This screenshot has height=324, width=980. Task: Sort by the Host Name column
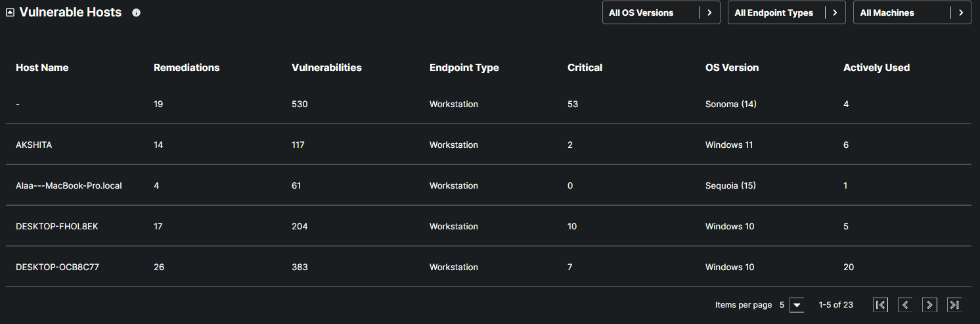[42, 68]
